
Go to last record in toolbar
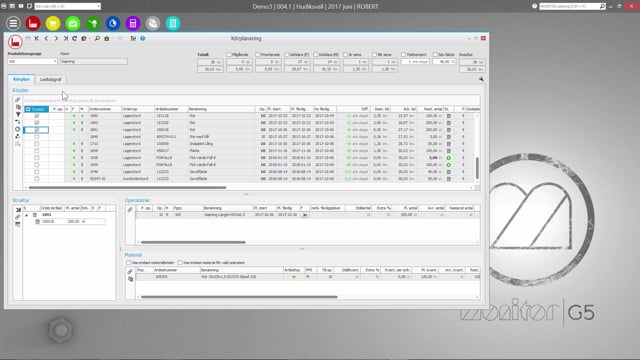65,38
